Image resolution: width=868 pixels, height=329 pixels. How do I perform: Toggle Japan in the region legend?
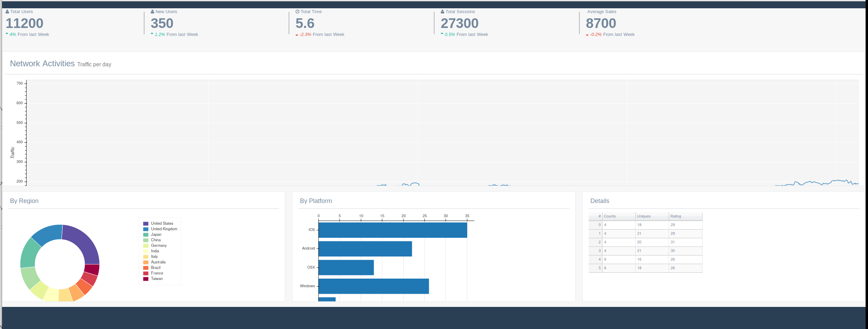point(157,234)
